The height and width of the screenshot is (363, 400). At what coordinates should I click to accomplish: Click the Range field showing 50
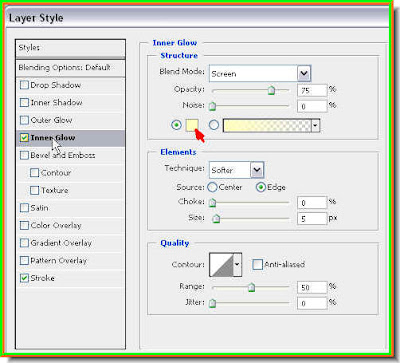click(312, 287)
